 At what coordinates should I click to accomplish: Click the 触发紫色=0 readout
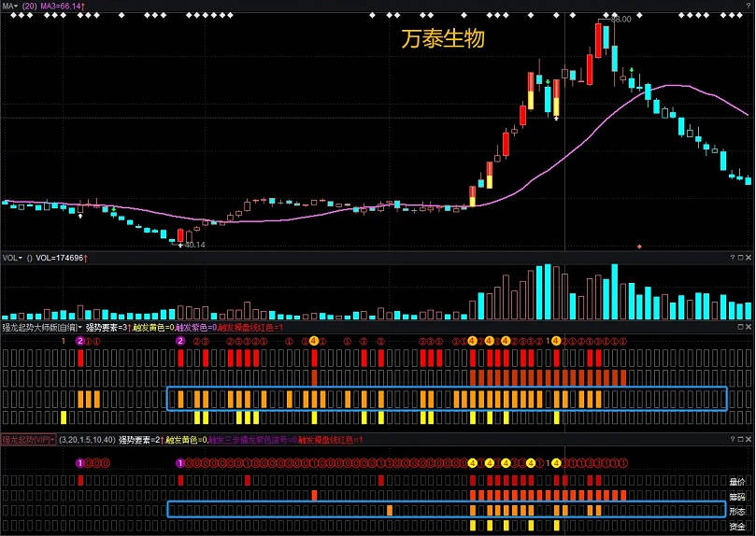(195, 328)
